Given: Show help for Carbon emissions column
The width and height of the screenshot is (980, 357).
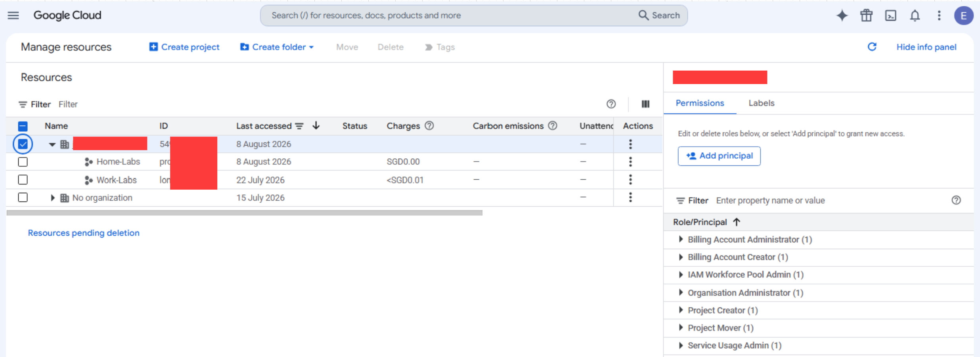Looking at the screenshot, I should [x=553, y=126].
